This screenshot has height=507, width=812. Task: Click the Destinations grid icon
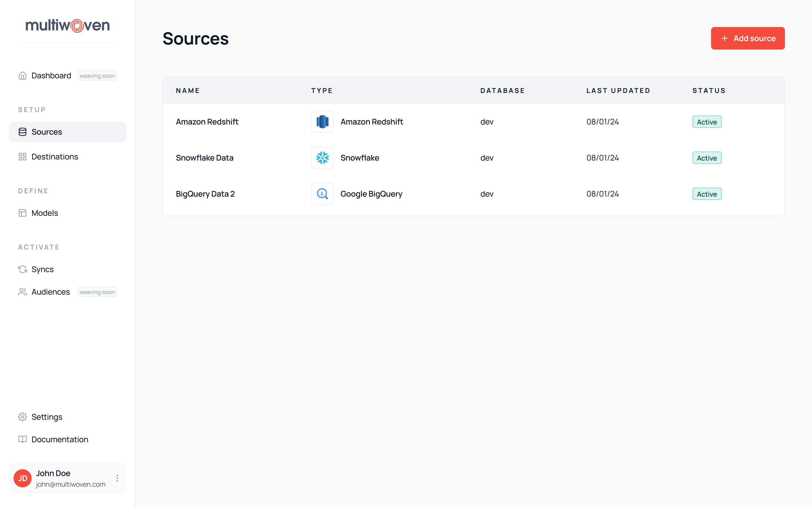point(23,157)
